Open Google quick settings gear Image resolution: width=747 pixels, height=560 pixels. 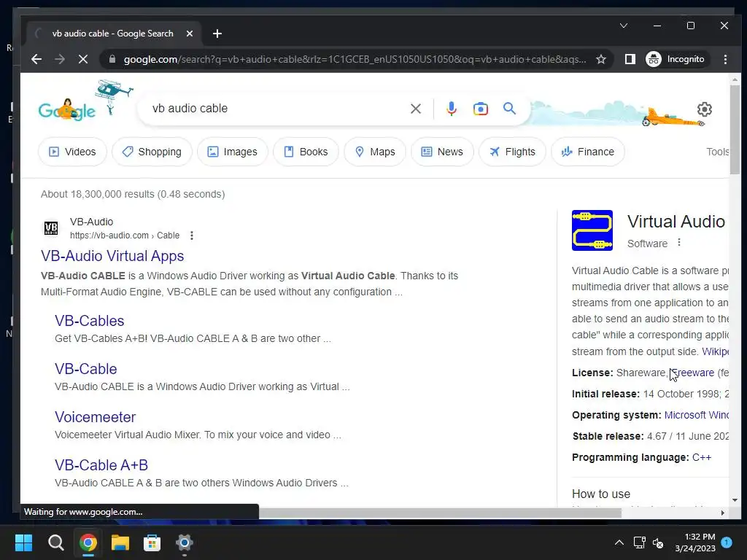(x=704, y=109)
